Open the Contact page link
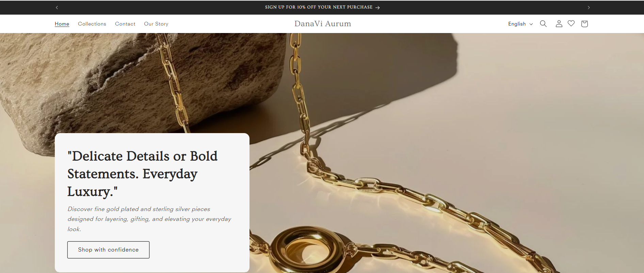This screenshot has width=644, height=273. click(125, 24)
